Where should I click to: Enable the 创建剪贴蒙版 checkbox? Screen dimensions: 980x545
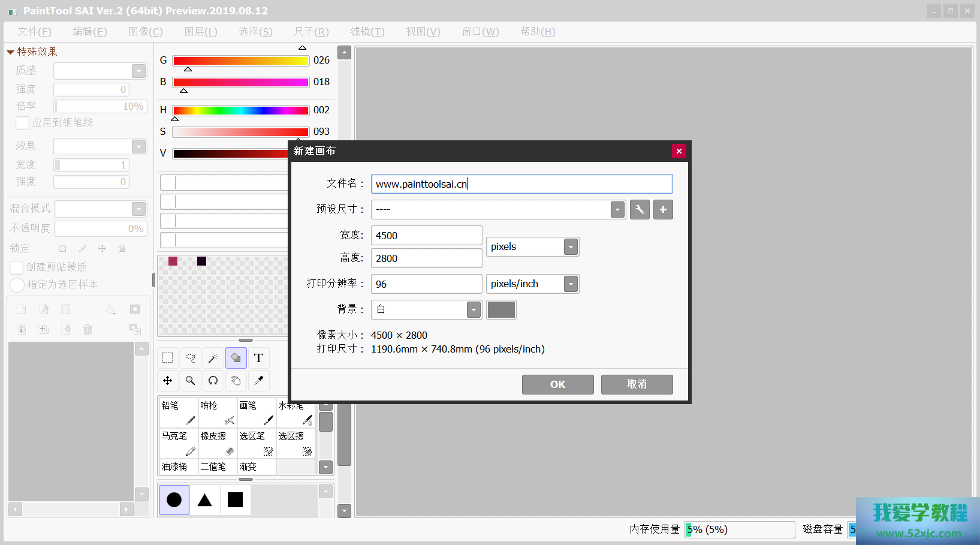point(17,267)
